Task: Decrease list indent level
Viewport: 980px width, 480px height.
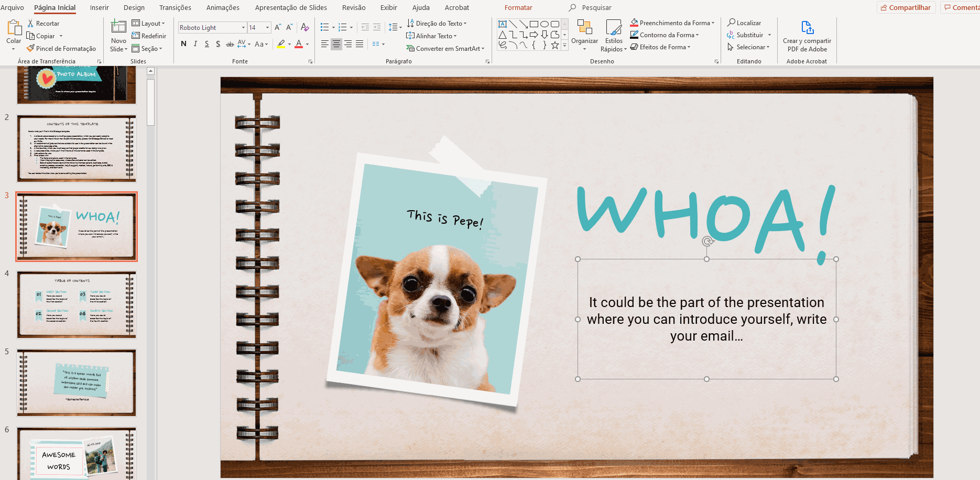Action: point(365,27)
